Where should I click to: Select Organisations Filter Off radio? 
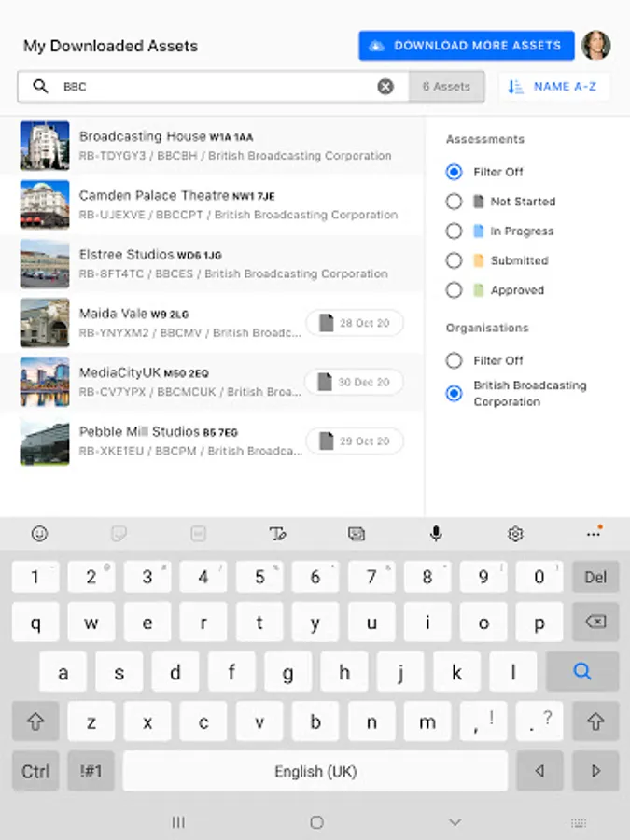[454, 360]
